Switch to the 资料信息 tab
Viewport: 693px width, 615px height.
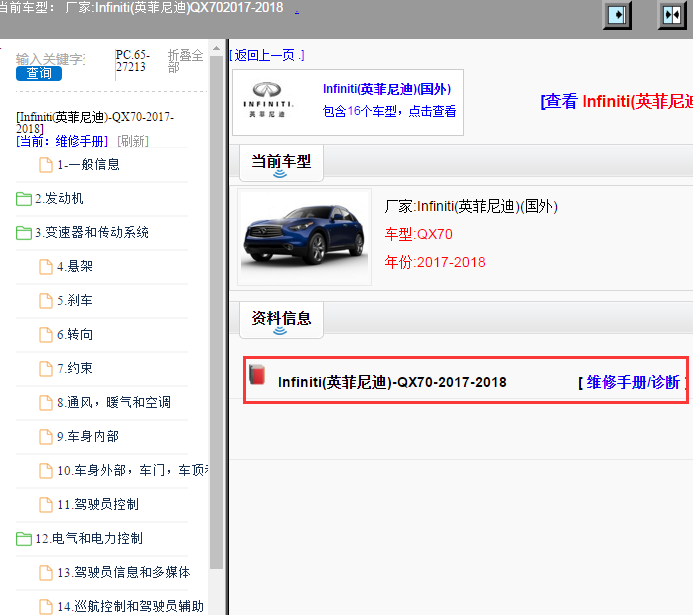(x=281, y=320)
